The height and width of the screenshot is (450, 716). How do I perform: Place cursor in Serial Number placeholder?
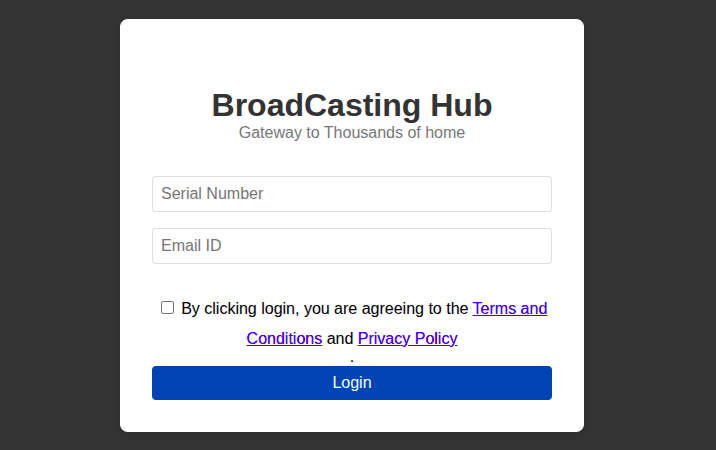pos(212,194)
